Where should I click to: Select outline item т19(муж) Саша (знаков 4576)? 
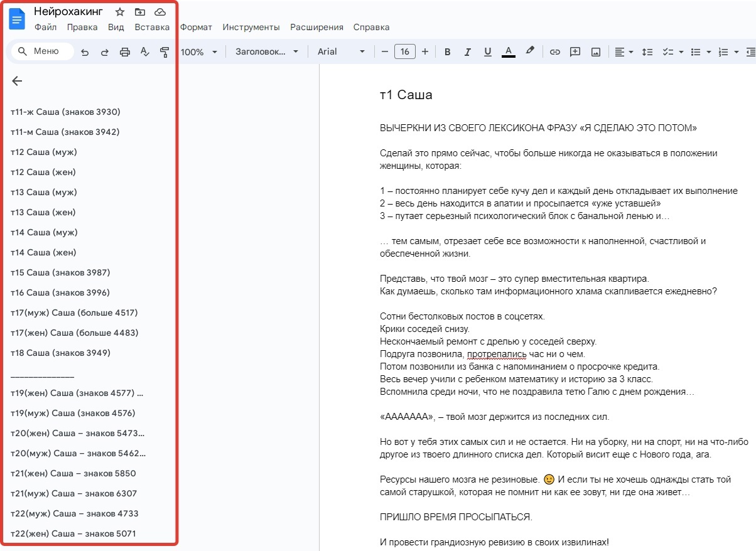pos(73,413)
